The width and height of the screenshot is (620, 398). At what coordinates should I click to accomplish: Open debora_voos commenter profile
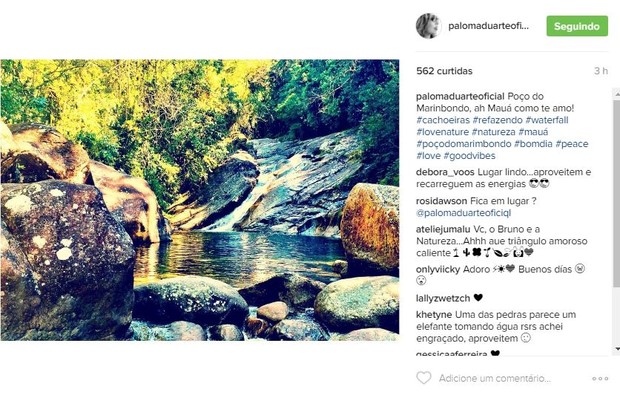click(445, 172)
